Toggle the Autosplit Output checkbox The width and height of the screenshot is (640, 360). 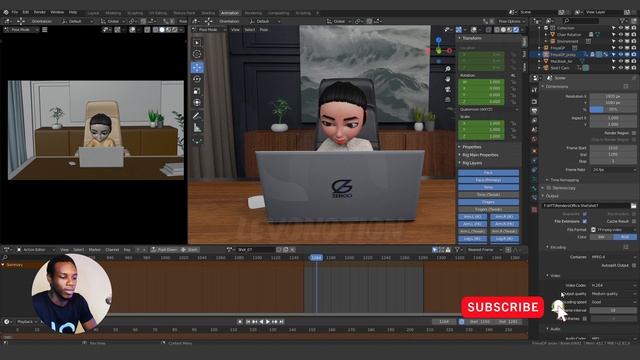634,265
